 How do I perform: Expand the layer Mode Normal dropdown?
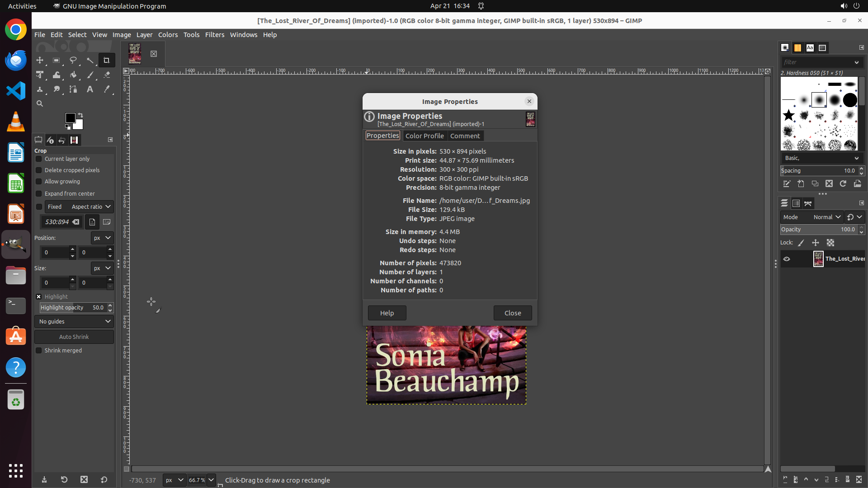826,217
